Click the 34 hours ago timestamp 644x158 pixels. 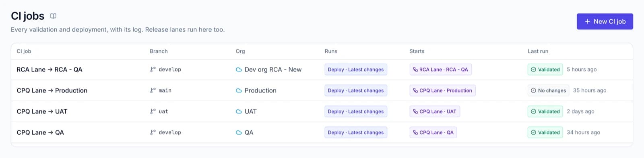[x=583, y=132]
